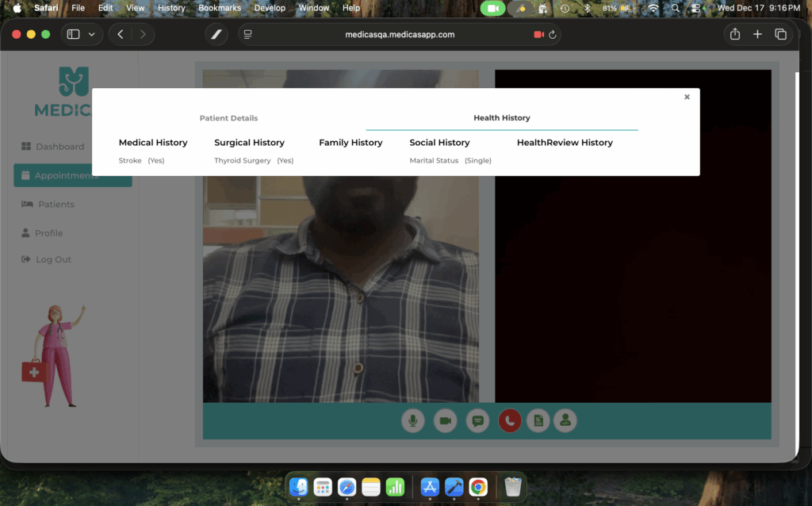The width and height of the screenshot is (812, 506).
Task: Select the Family History heading
Action: point(350,143)
